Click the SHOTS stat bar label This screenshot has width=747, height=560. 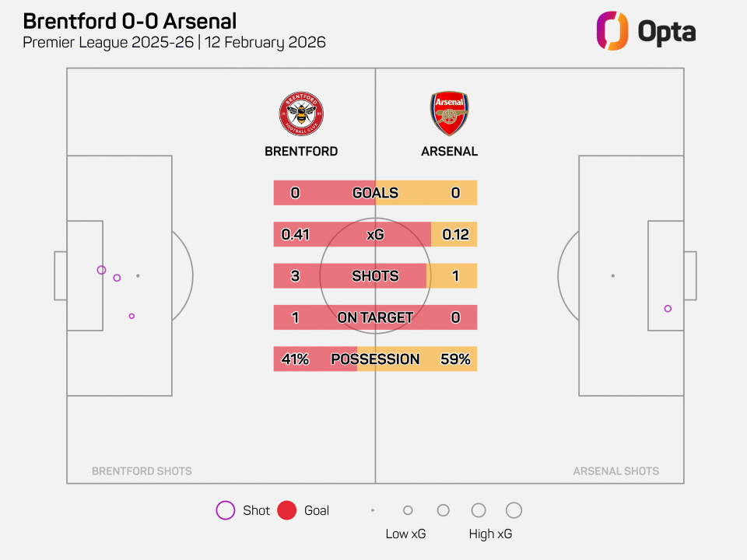pyautogui.click(x=375, y=276)
